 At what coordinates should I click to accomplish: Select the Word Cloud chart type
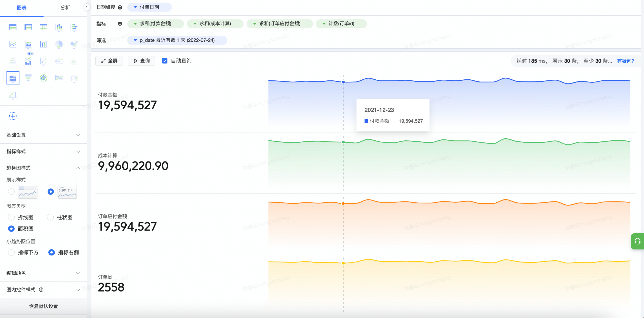[x=59, y=61]
